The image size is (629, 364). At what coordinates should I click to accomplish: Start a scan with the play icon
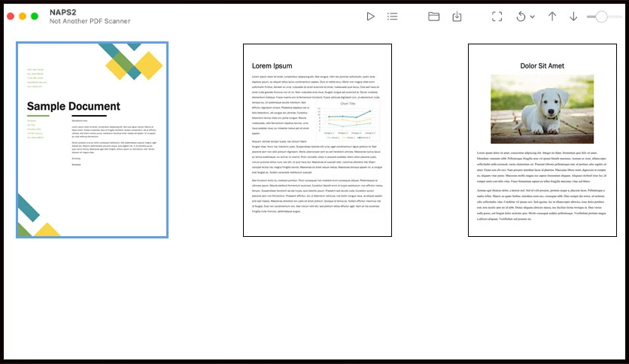pos(371,17)
